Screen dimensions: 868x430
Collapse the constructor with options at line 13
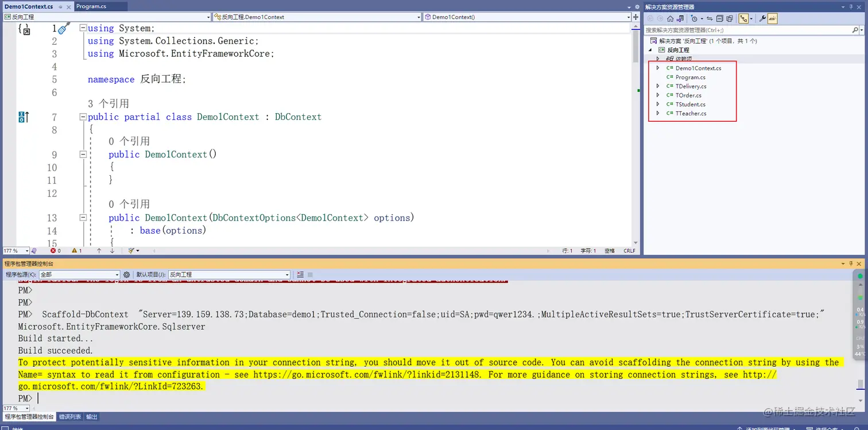[x=83, y=218]
